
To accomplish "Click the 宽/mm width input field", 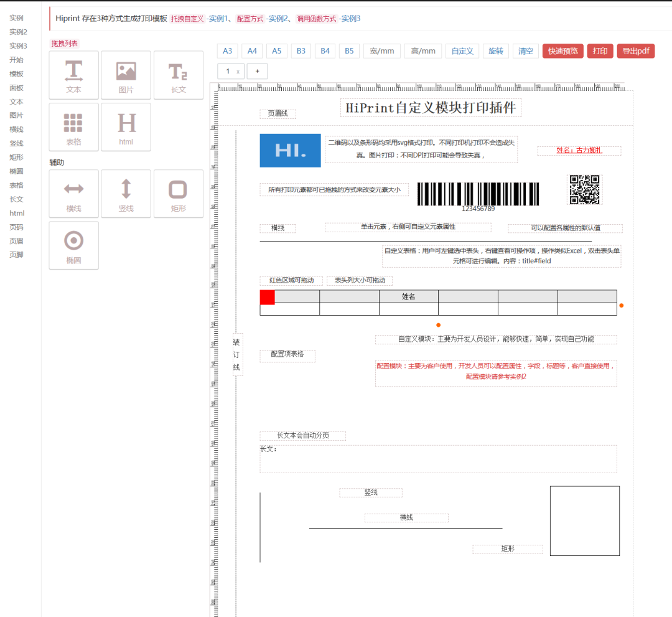I will [x=382, y=51].
